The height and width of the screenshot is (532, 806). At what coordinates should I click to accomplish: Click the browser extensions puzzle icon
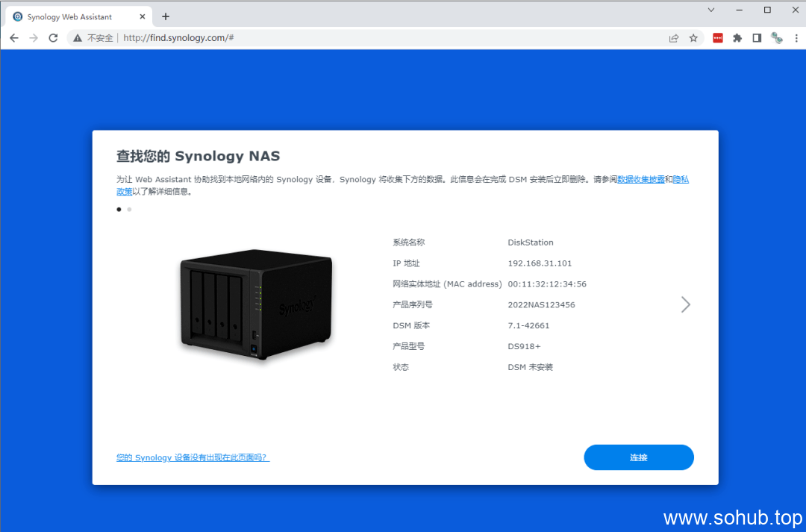tap(737, 37)
